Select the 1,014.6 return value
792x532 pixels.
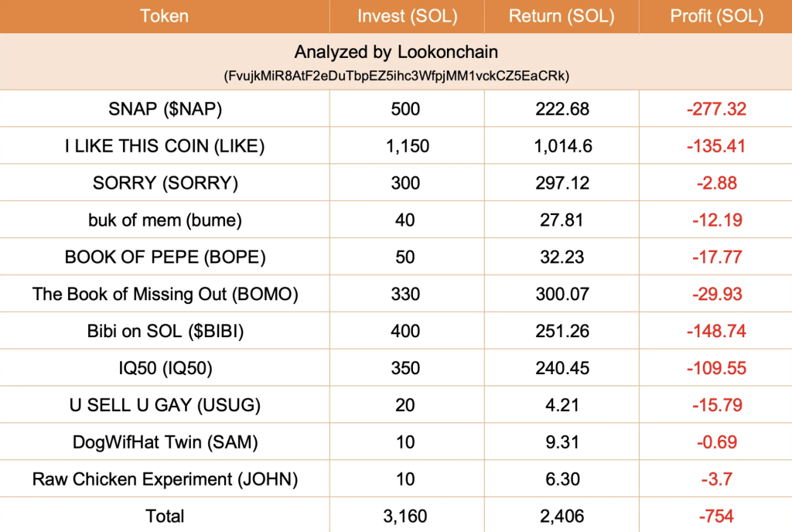563,146
